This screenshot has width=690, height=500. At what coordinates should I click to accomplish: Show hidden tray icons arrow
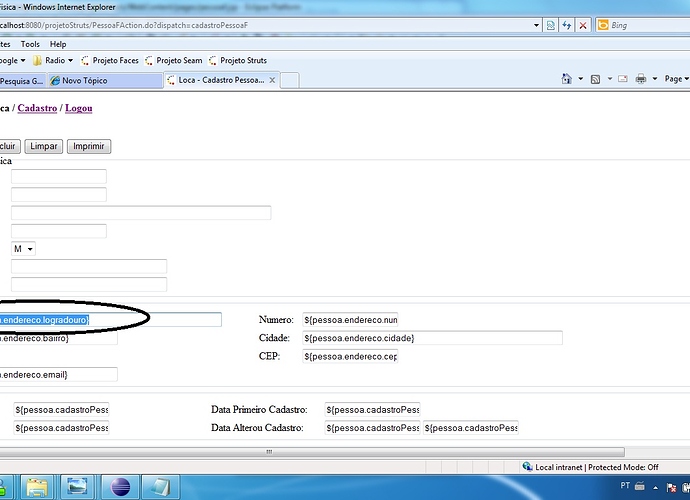tap(655, 488)
